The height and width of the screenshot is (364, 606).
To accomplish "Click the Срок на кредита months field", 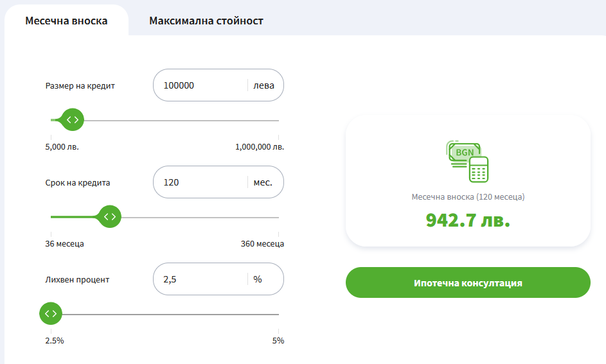I will (218, 182).
